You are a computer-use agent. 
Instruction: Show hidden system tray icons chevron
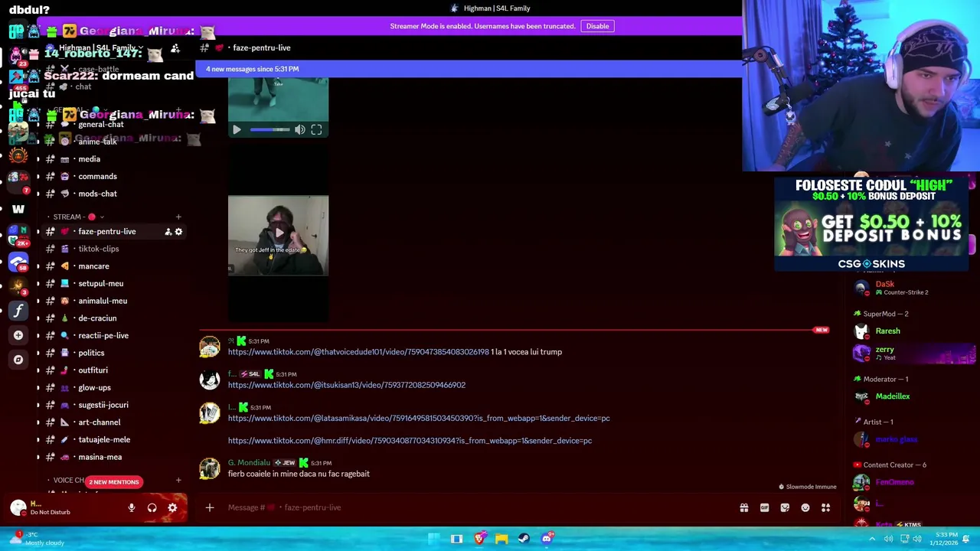click(x=871, y=539)
